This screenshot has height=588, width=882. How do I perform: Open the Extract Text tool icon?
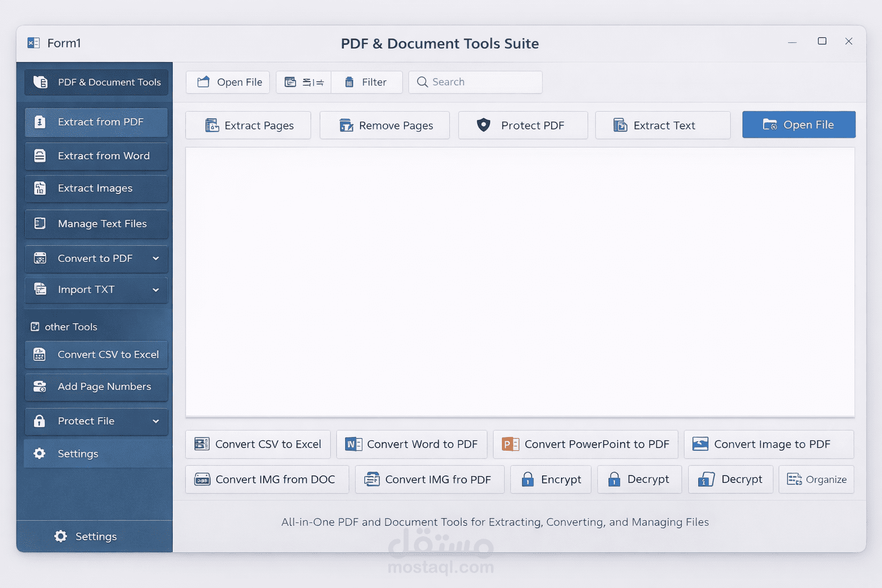(621, 125)
